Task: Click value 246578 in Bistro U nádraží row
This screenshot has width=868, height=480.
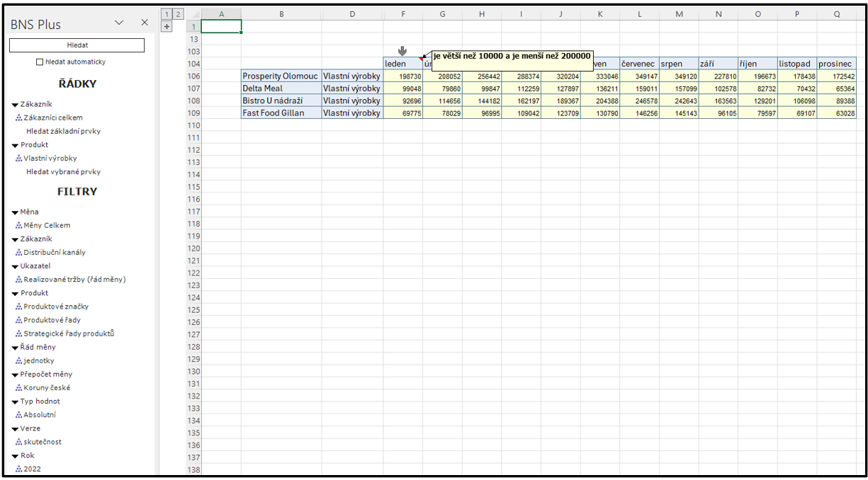Action: click(639, 101)
